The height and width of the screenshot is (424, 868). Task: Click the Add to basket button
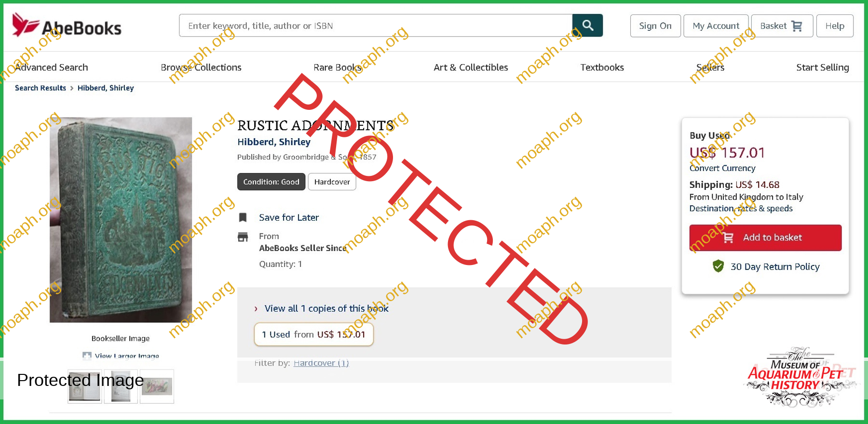point(765,238)
